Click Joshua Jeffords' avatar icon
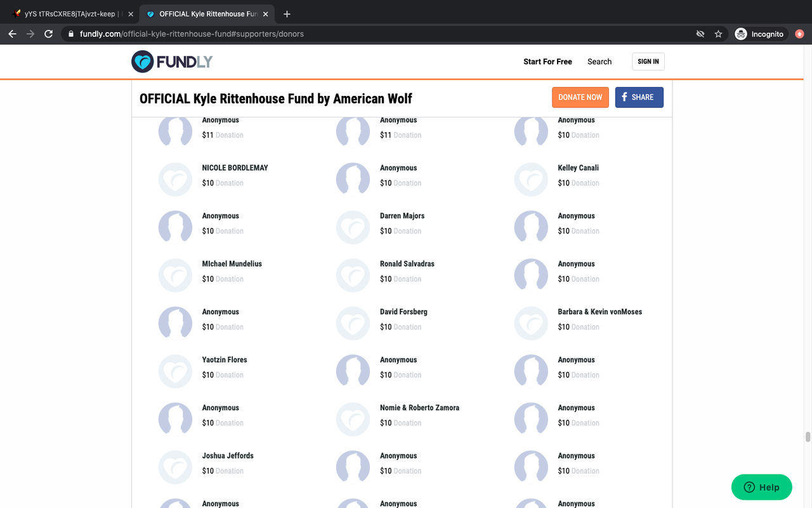This screenshot has width=812, height=508. (x=175, y=467)
